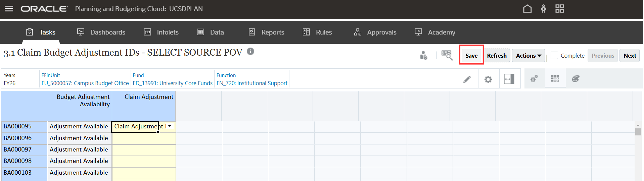644x181 pixels.
Task: Click the Budget Adjustment Availability column header
Action: coord(80,106)
